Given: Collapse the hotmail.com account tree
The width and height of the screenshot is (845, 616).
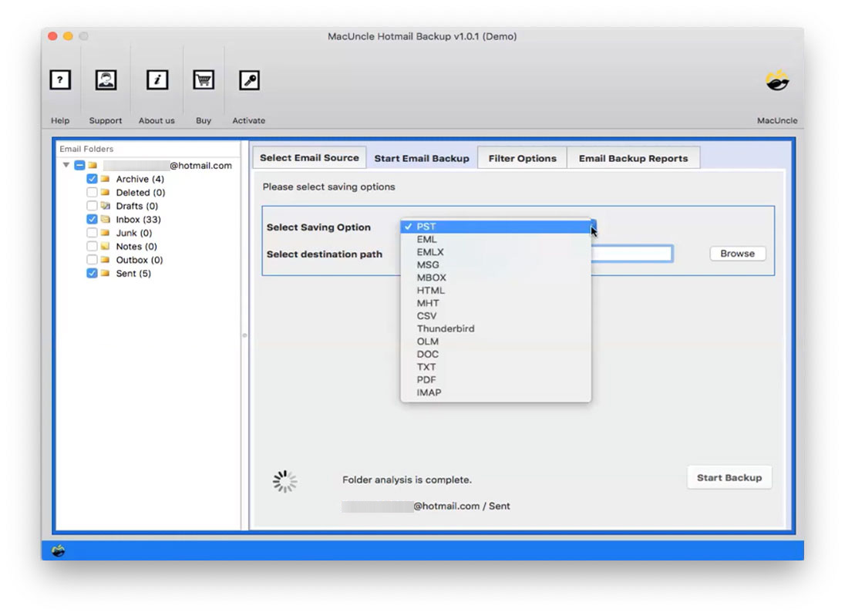Looking at the screenshot, I should [x=65, y=165].
